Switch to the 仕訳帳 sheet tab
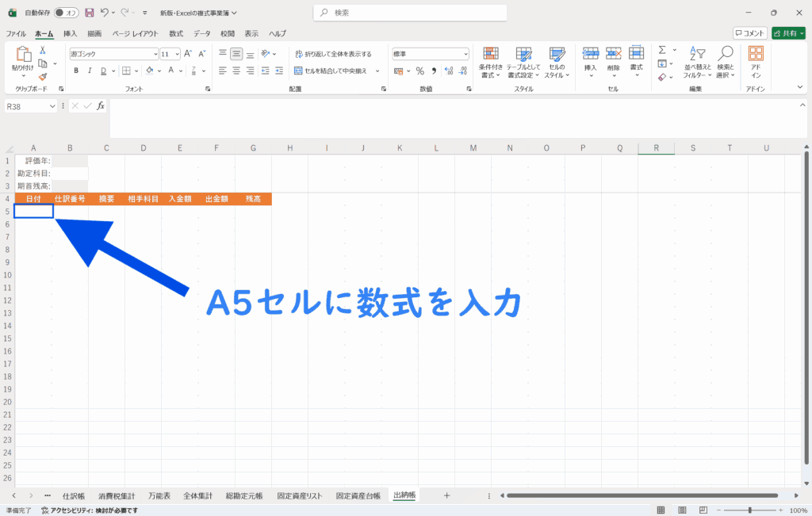The image size is (812, 516). 74,495
